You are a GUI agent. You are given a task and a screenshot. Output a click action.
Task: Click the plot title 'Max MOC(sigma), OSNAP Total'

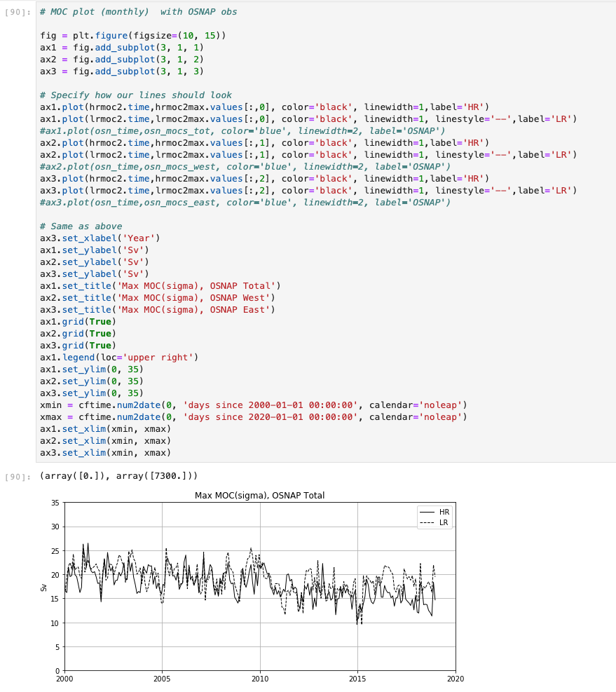[x=259, y=495]
